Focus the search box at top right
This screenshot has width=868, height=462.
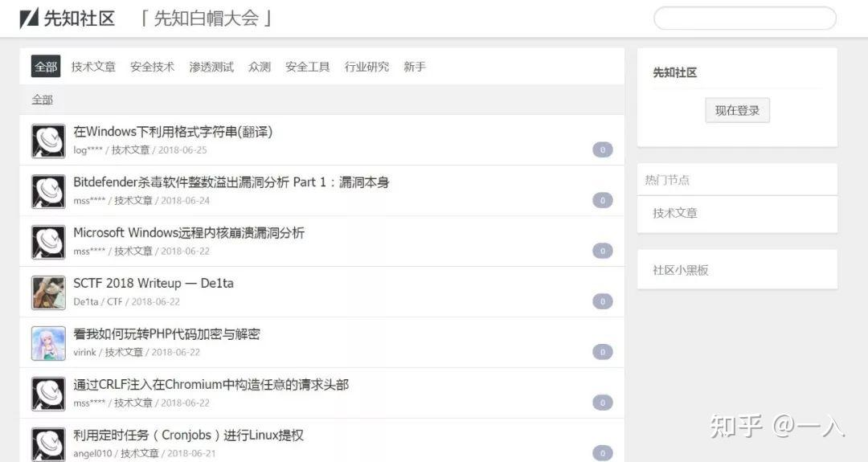pyautogui.click(x=744, y=18)
